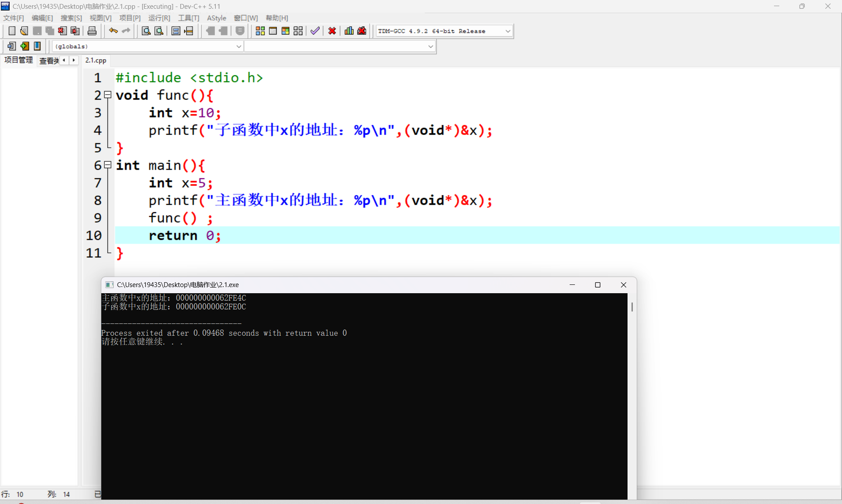Viewport: 842px width, 504px height.
Task: Toggle the bookmark icon in second toolbar
Action: coord(37,46)
